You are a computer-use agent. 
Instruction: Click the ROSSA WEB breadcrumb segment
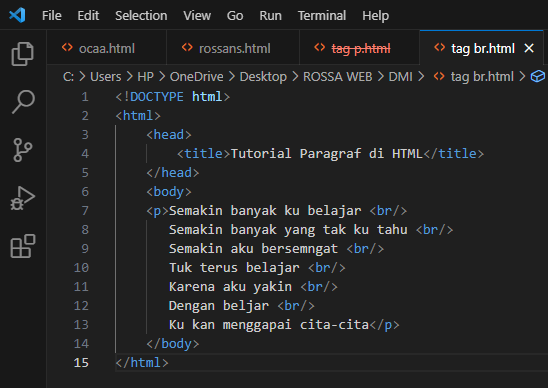[x=338, y=77]
